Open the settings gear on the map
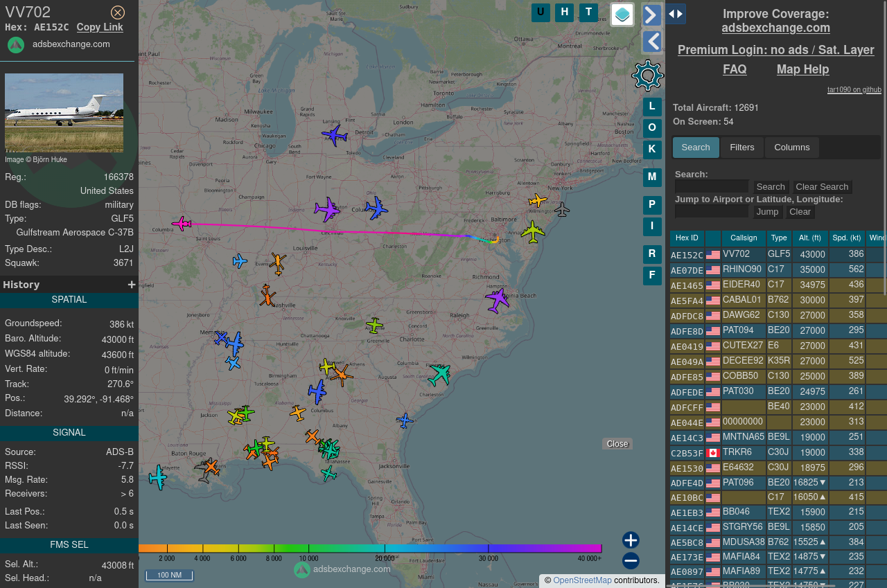 (648, 75)
